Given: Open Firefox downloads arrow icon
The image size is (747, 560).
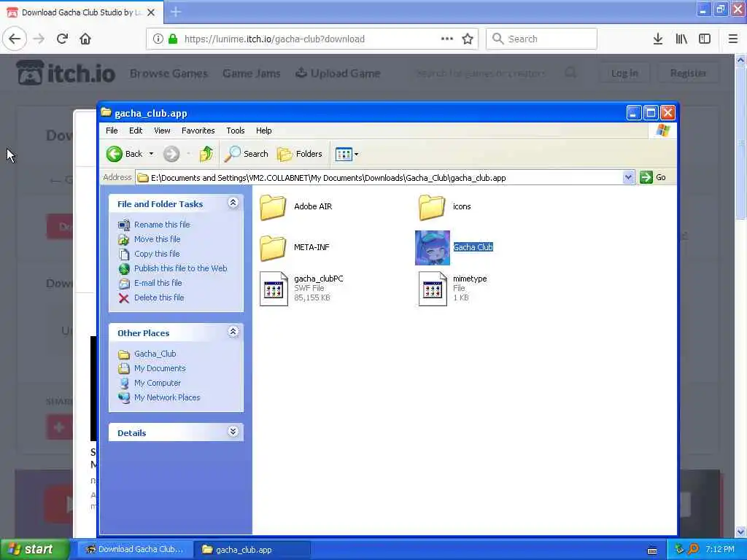Looking at the screenshot, I should (x=657, y=39).
